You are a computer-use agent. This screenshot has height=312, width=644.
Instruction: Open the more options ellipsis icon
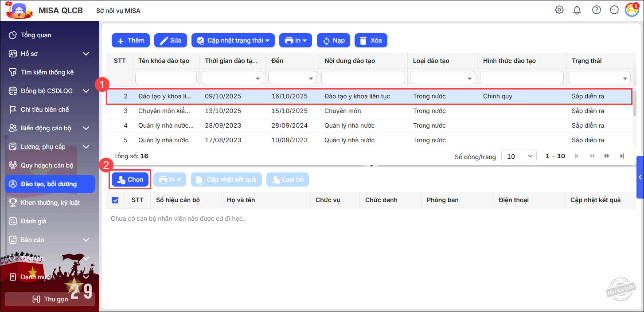coord(614,10)
